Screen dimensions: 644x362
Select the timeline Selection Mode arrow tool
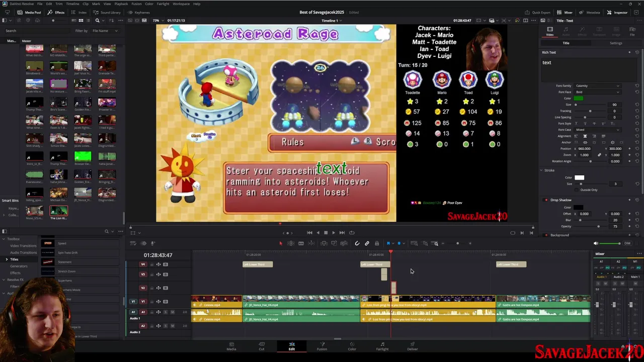[281, 243]
